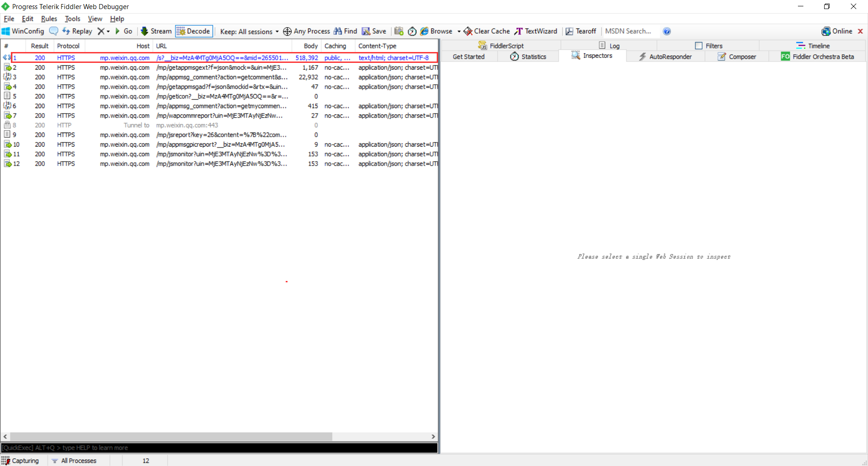Sort sessions by Protocol column header
This screenshot has height=466, width=868.
(68, 46)
